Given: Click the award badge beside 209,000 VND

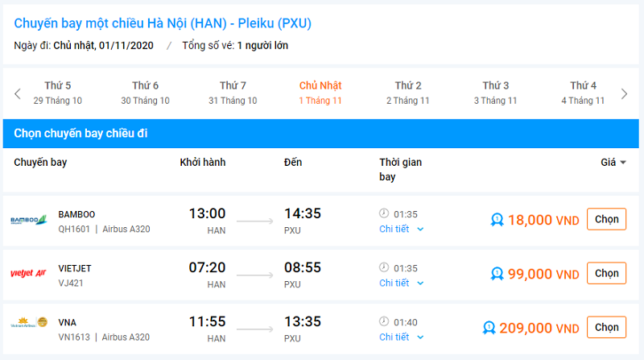Looking at the screenshot, I should [x=489, y=328].
